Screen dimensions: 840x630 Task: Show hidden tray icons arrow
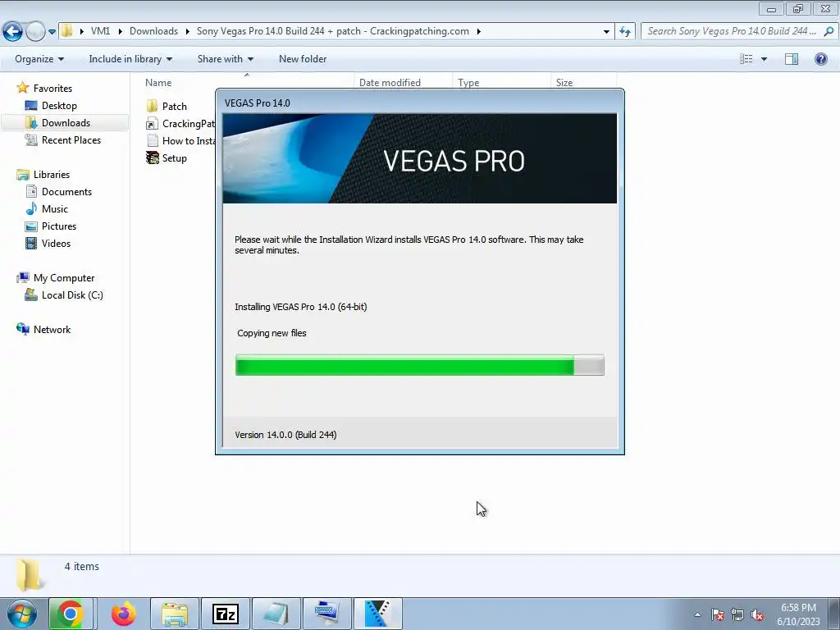point(697,614)
